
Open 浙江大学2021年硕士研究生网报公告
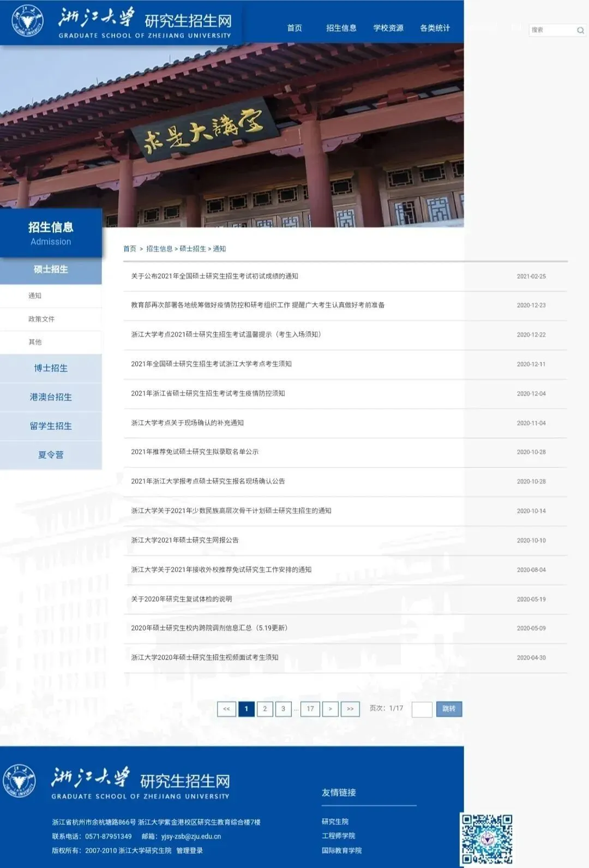[185, 540]
